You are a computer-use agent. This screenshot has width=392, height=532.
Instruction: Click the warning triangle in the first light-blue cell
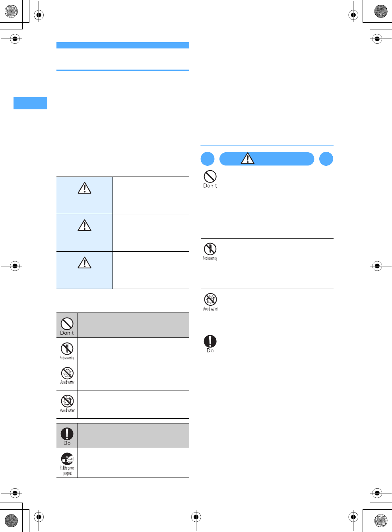84,188
